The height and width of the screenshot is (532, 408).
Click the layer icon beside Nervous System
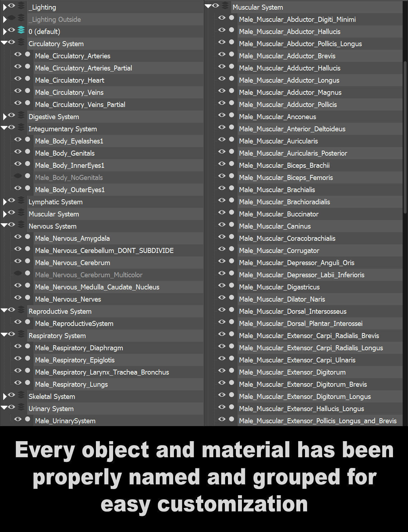[x=21, y=225]
